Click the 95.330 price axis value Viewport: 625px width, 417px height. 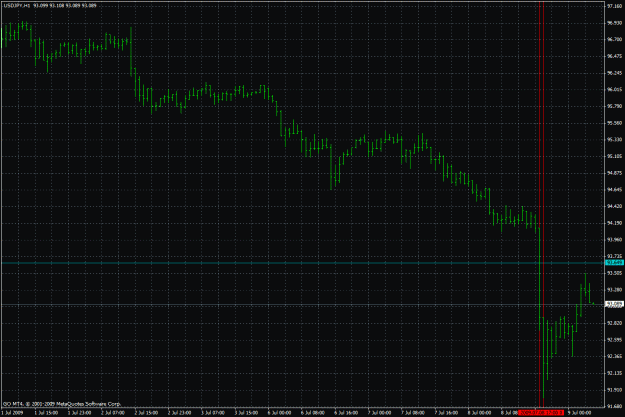(x=614, y=140)
